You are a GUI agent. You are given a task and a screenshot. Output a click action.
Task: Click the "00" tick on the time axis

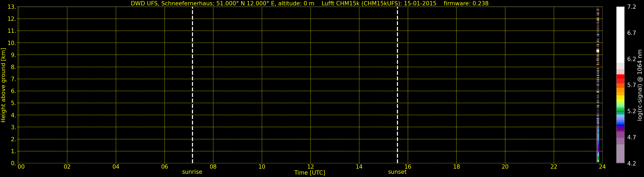coord(21,167)
